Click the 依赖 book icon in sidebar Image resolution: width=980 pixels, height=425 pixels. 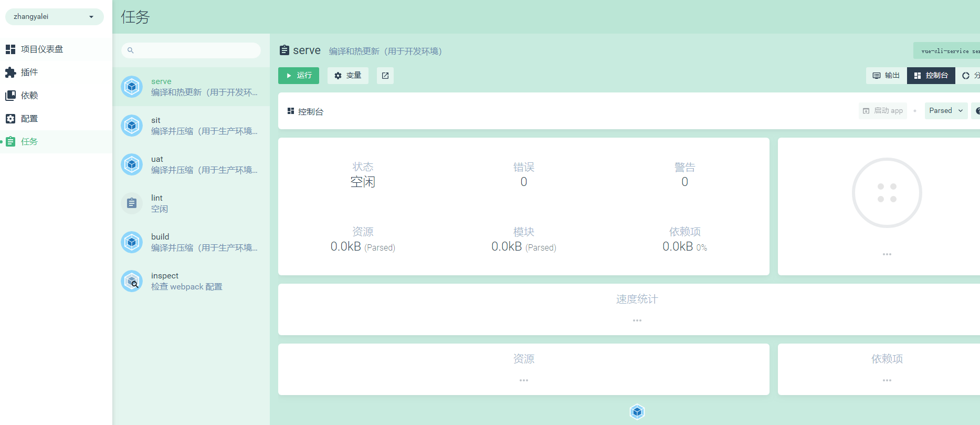(10, 96)
